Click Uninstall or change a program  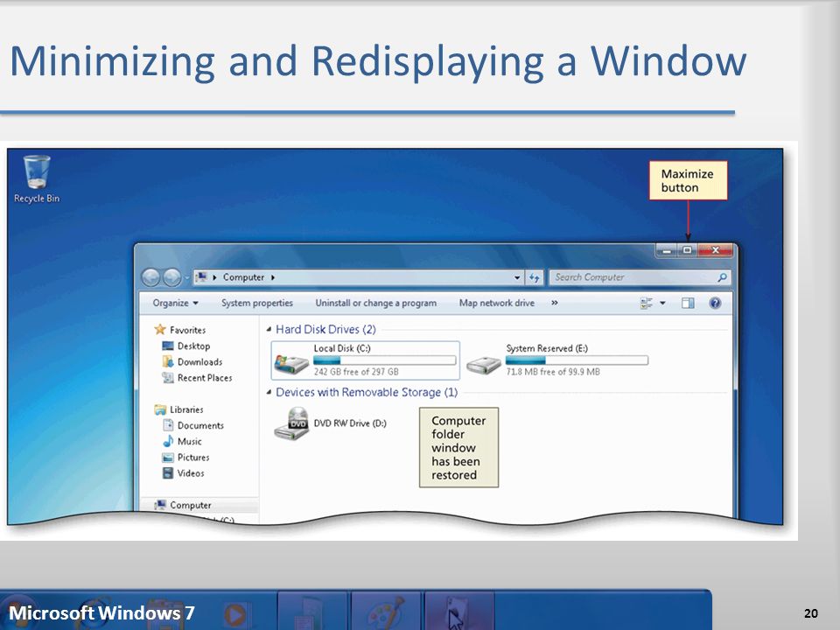(376, 304)
